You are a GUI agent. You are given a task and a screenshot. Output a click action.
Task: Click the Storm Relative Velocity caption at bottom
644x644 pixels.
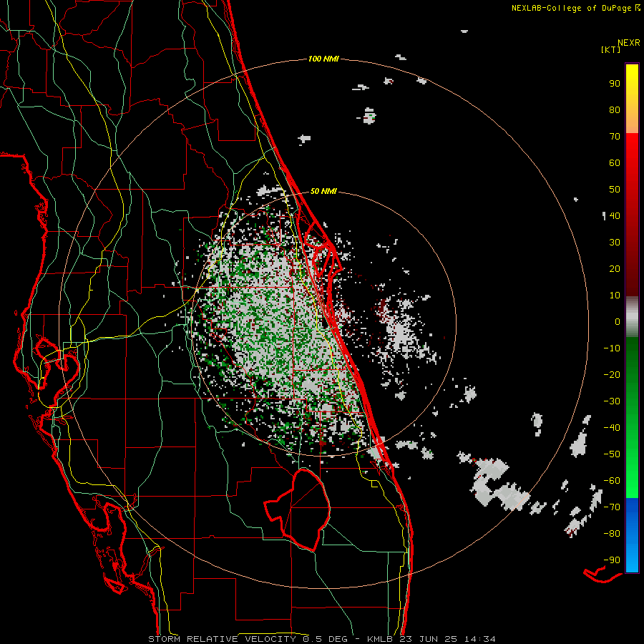(x=321, y=639)
